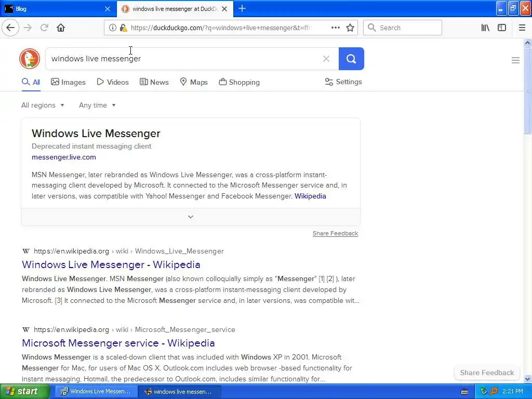Click the 2:21 PM clock
This screenshot has height=399, width=532.
[513, 391]
